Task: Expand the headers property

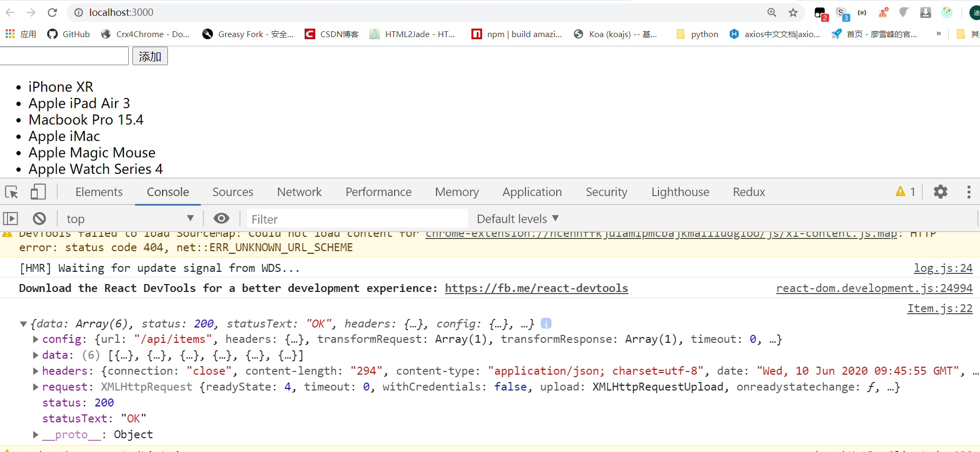Action: [35, 371]
